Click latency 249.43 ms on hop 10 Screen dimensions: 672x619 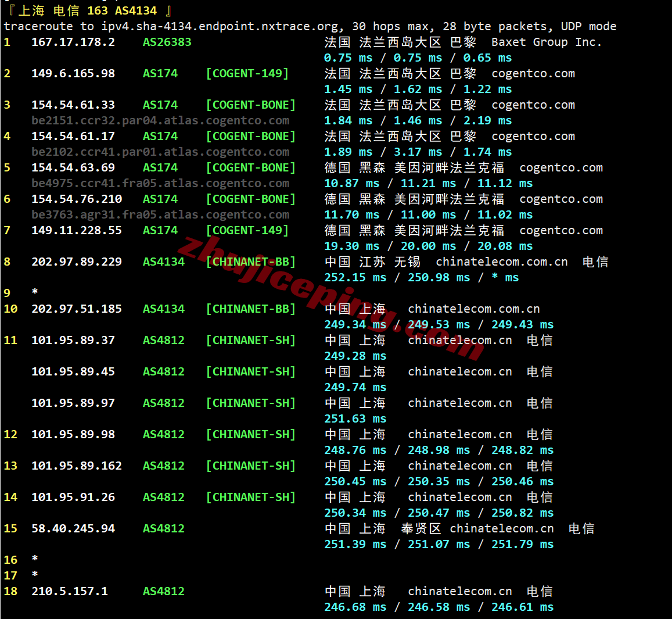(x=522, y=325)
